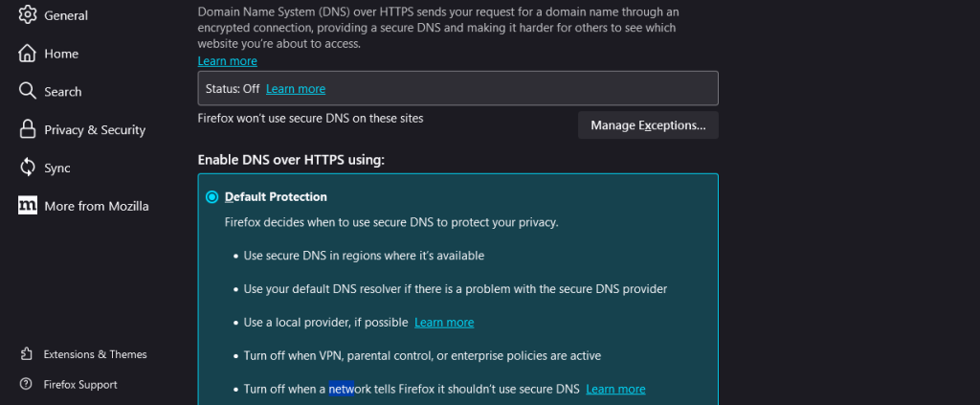Click the Home house icon
The height and width of the screenshot is (405, 980).
pyautogui.click(x=27, y=54)
